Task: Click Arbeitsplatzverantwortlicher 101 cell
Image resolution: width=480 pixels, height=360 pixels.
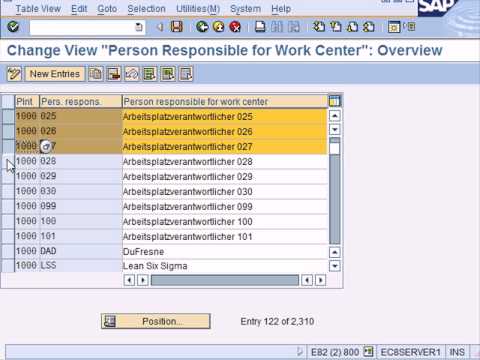Action: [225, 236]
